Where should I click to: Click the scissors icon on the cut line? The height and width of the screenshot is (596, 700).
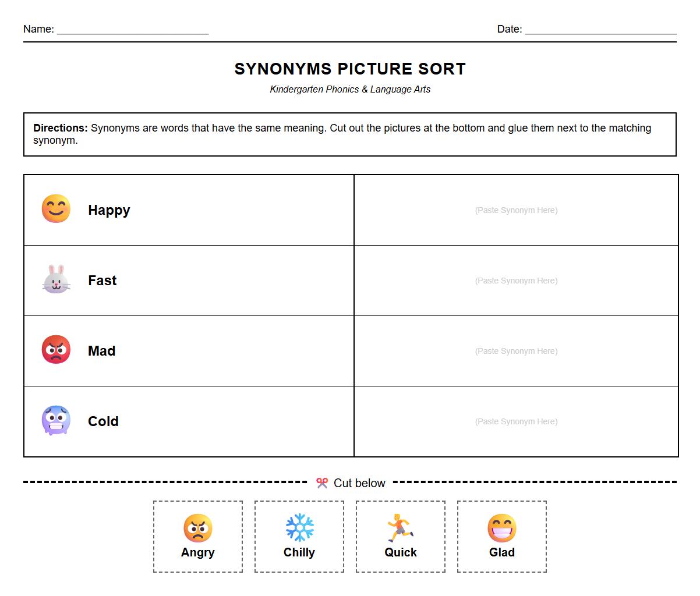(321, 482)
